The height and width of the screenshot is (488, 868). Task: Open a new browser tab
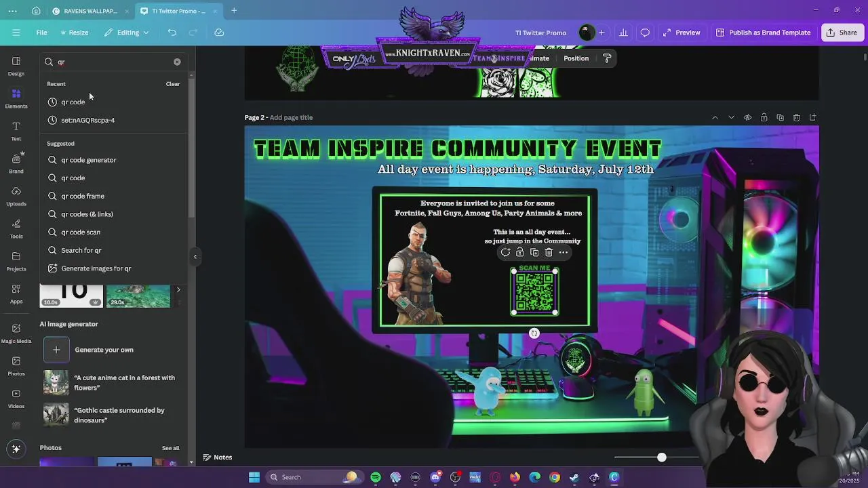coord(234,11)
